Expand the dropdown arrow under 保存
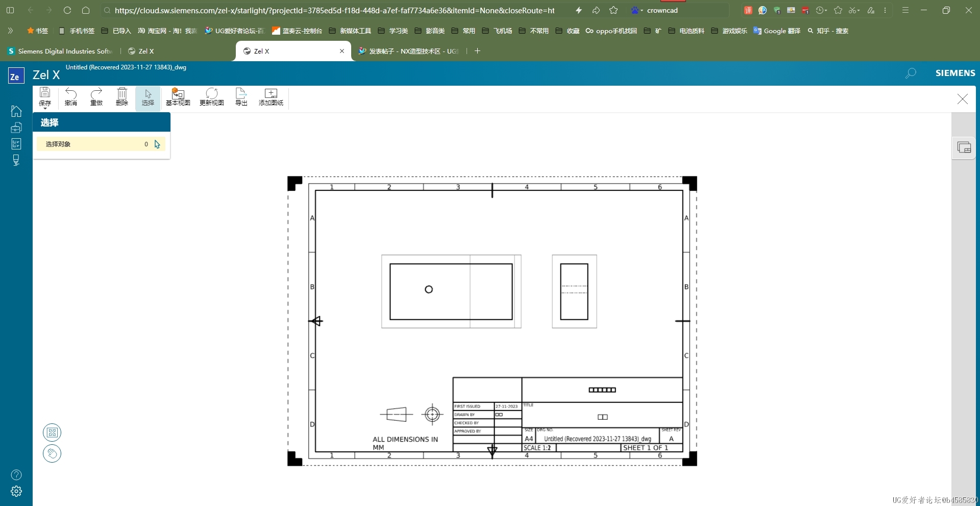The image size is (980, 506). pos(45,108)
